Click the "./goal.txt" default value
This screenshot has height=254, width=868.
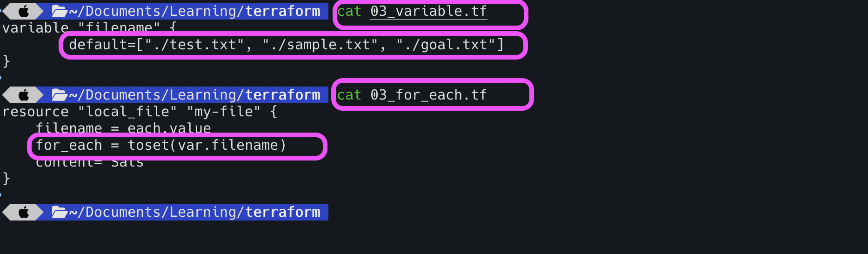pos(446,45)
